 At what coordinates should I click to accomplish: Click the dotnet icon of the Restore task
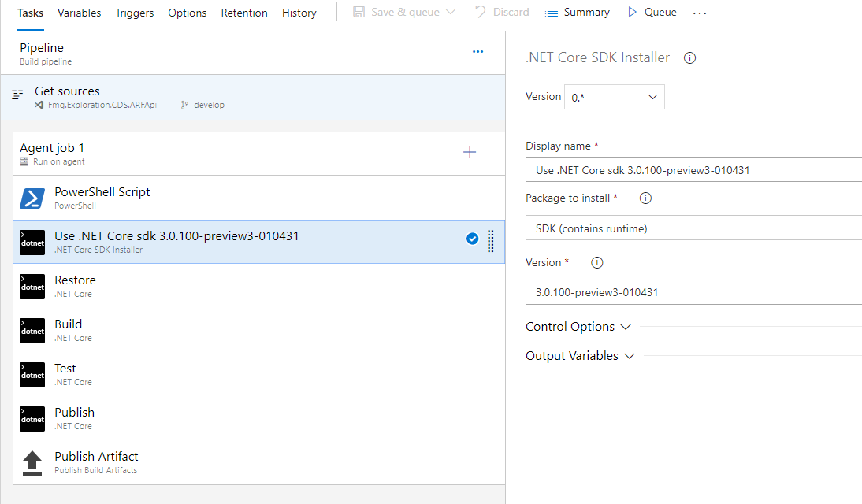point(32,287)
